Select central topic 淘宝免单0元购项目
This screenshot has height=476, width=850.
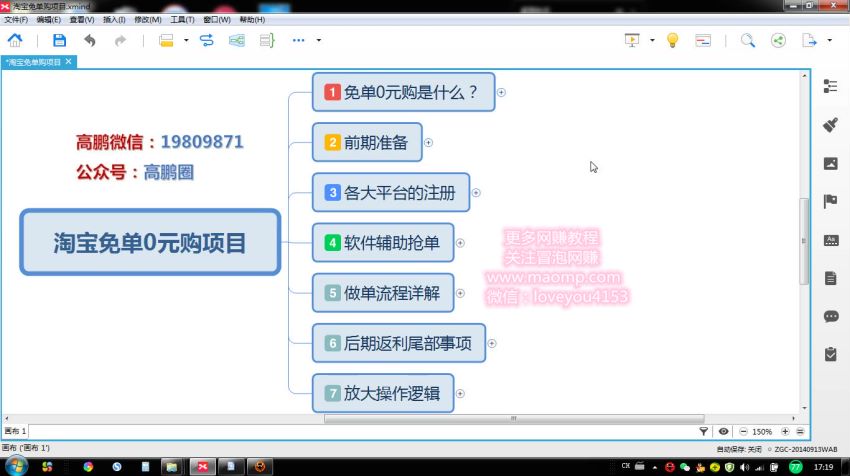(150, 242)
